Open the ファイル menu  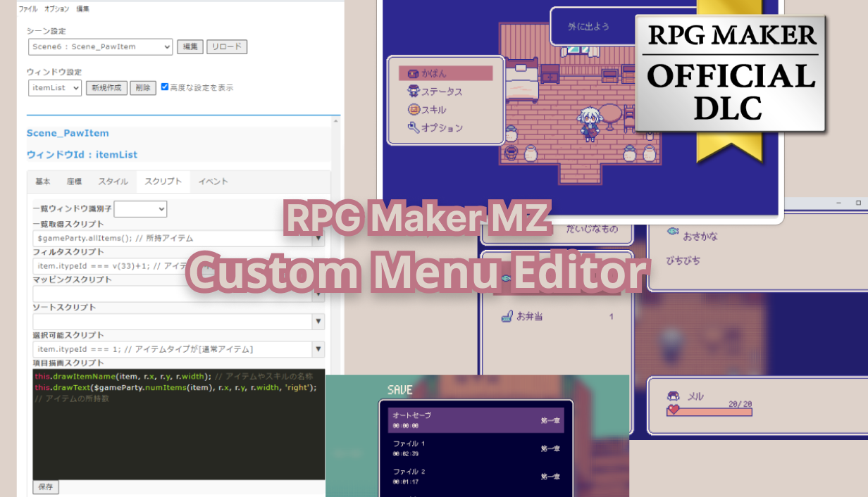(28, 9)
